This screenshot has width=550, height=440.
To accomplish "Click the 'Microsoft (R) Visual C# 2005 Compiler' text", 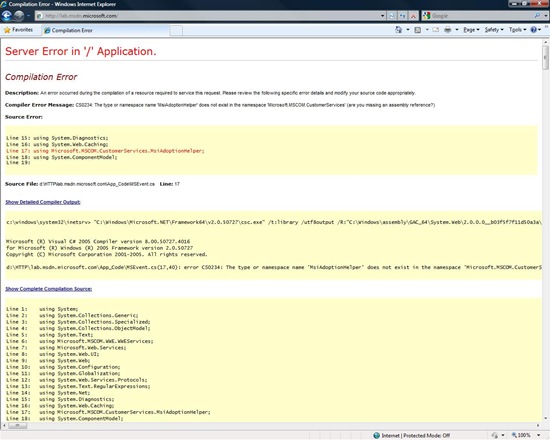I will [x=98, y=241].
